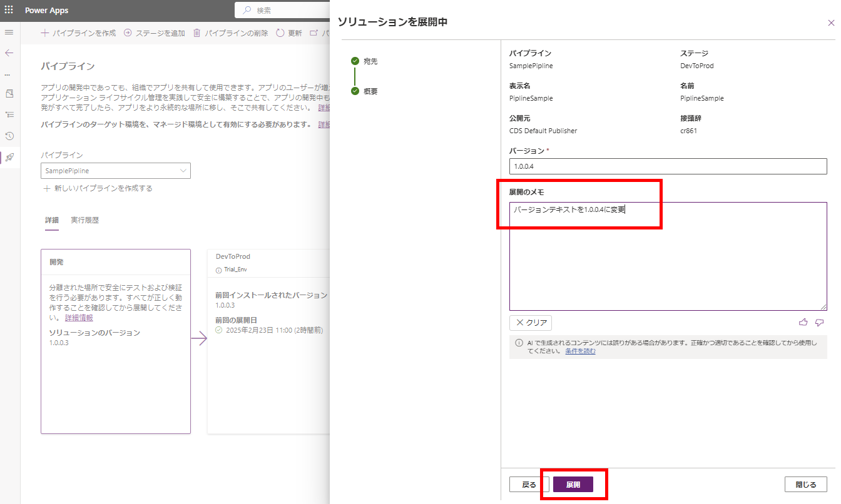Toggle the hamburger navigation menu
The image size is (841, 504).
coord(9,32)
